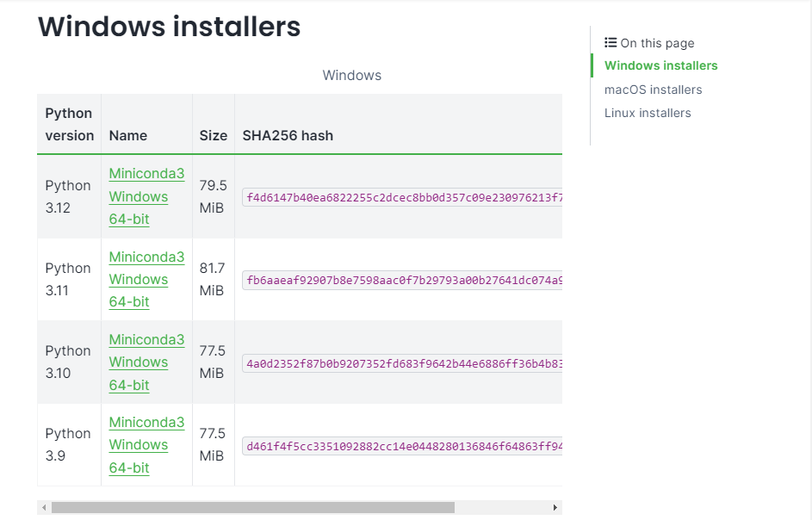812x520 pixels.
Task: Click the horizontal scrollbar right arrow
Action: click(x=555, y=508)
